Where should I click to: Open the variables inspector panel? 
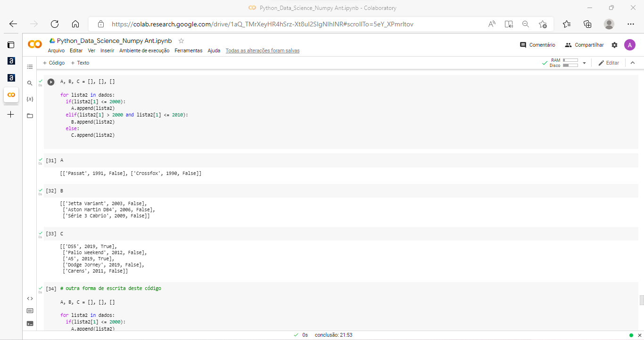pos(30,99)
